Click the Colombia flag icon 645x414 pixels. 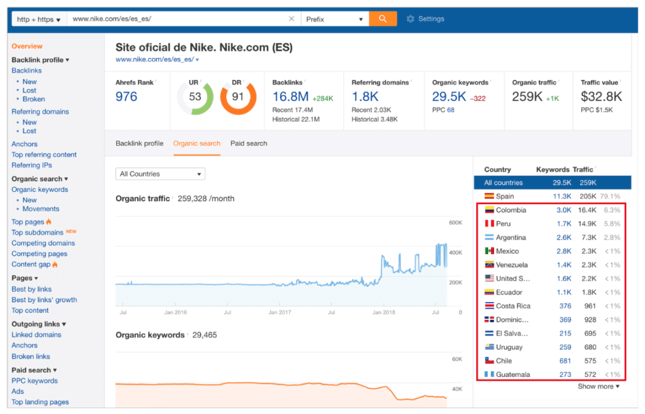tap(489, 210)
